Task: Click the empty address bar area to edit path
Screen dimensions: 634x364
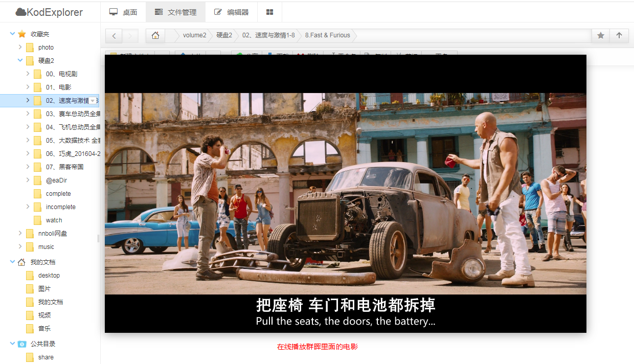Action: tap(473, 35)
